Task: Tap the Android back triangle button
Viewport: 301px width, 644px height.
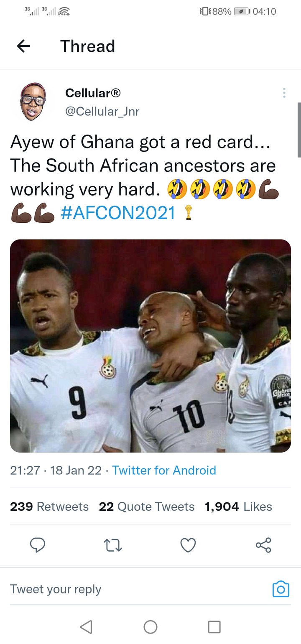Action: 86,627
